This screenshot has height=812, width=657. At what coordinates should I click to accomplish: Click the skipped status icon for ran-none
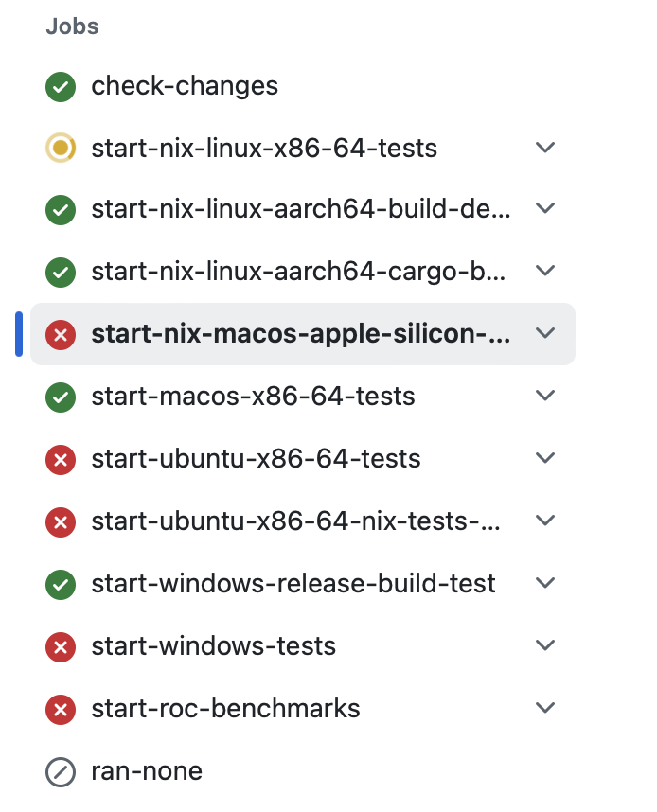[x=61, y=771]
